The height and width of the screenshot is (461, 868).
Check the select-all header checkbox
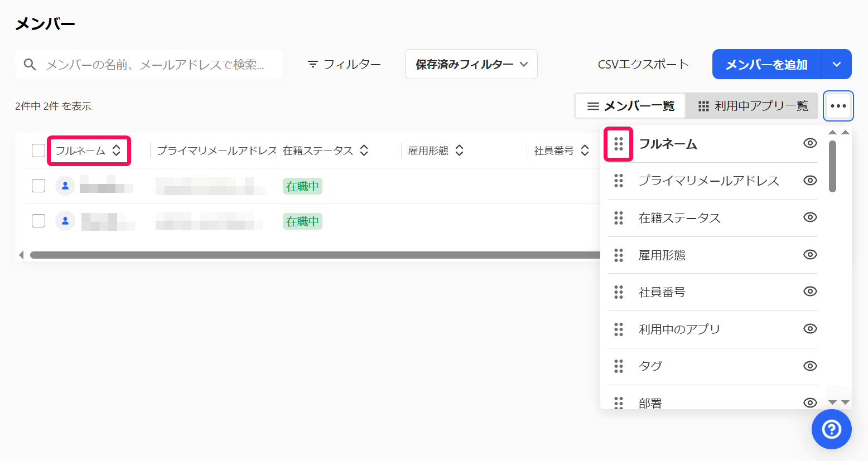(x=38, y=151)
